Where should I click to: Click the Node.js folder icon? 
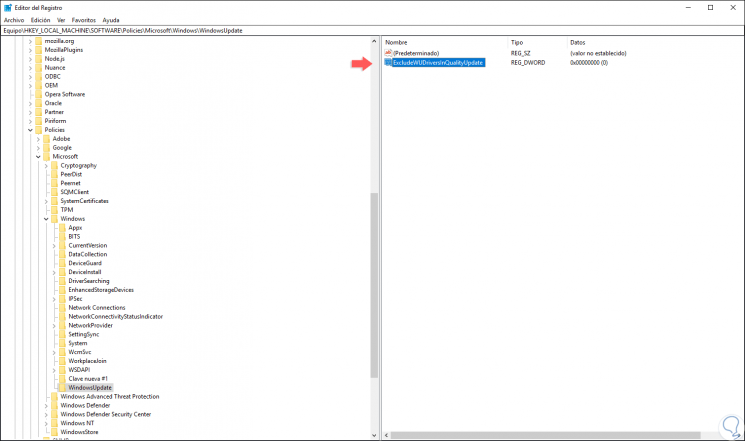pos(39,59)
